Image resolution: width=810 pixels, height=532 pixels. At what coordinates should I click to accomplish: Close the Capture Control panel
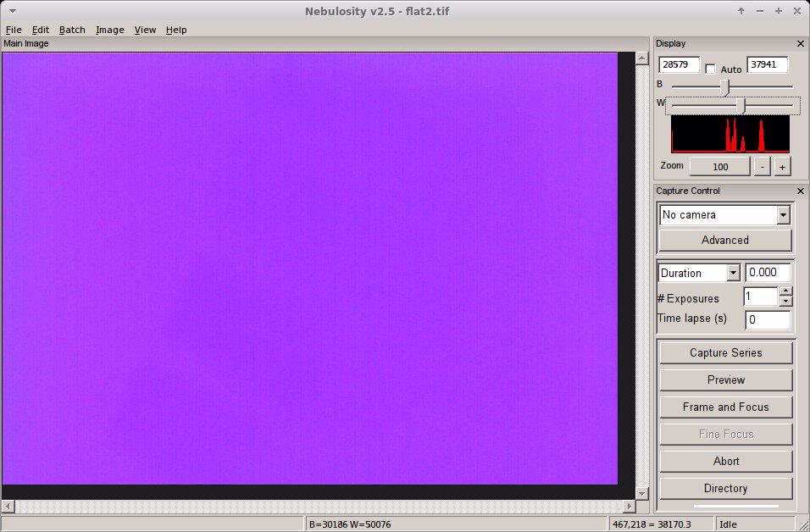[801, 191]
